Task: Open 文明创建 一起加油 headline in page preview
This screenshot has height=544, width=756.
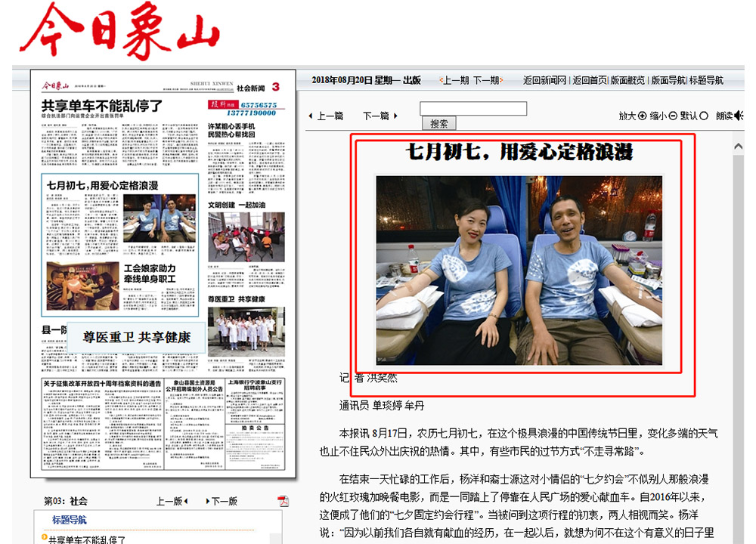Action: [x=237, y=205]
